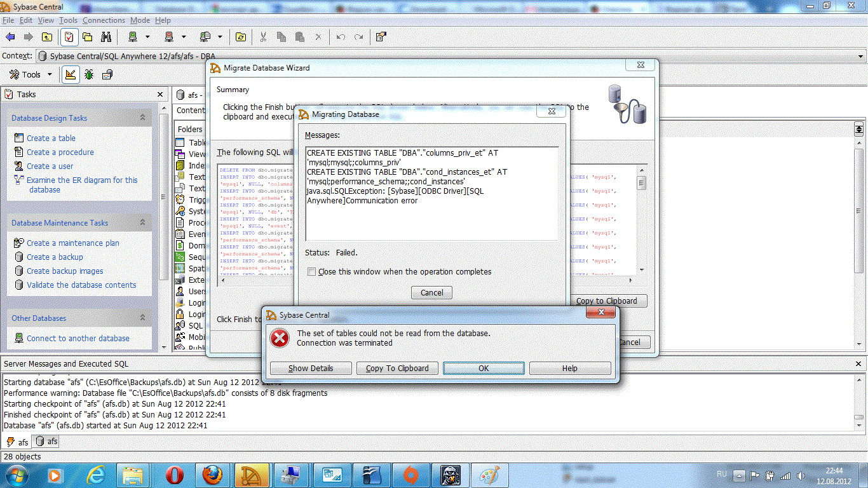Open Paint from the taskbar
Image resolution: width=868 pixels, height=488 pixels.
(x=489, y=475)
